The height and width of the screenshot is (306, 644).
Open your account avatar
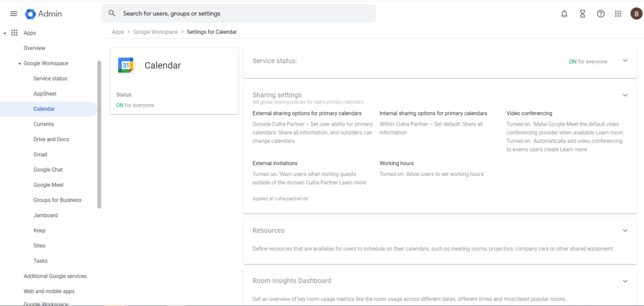[x=636, y=14]
